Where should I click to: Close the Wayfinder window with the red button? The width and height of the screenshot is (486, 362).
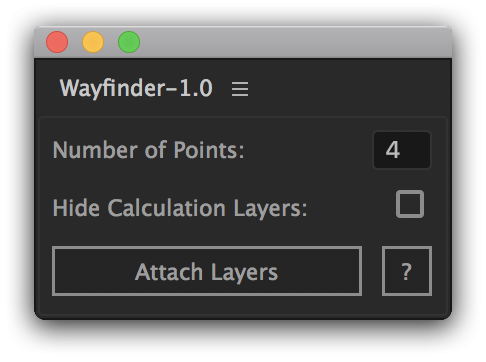57,42
